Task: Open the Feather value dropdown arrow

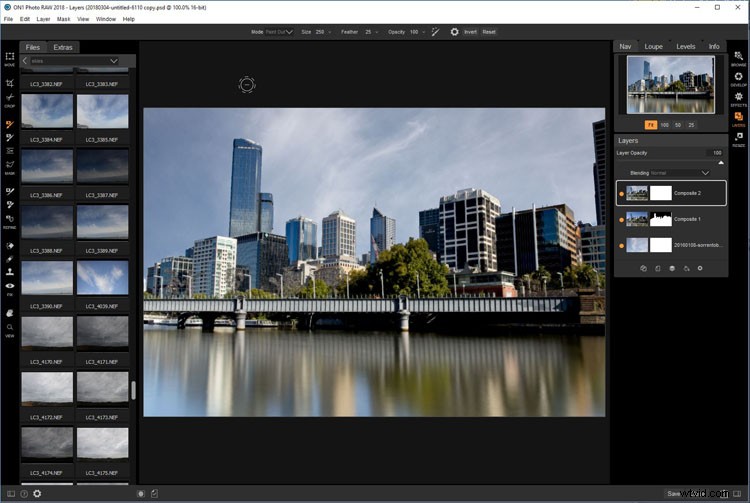Action: click(377, 32)
